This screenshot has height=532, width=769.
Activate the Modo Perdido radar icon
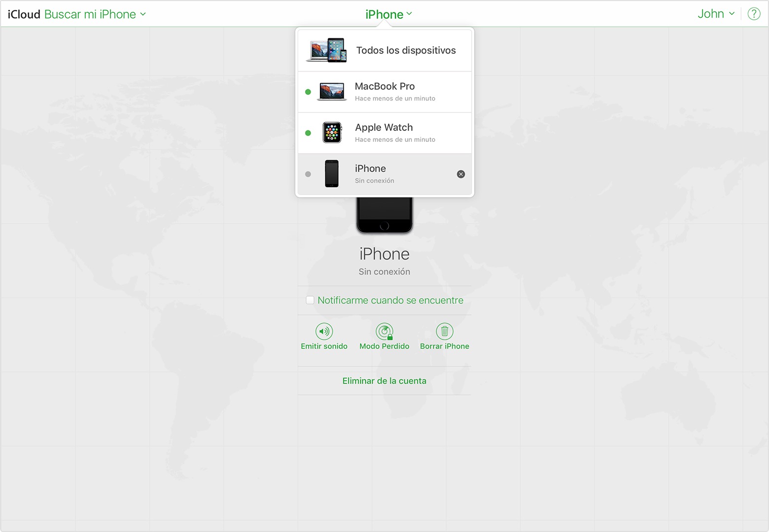(x=384, y=331)
